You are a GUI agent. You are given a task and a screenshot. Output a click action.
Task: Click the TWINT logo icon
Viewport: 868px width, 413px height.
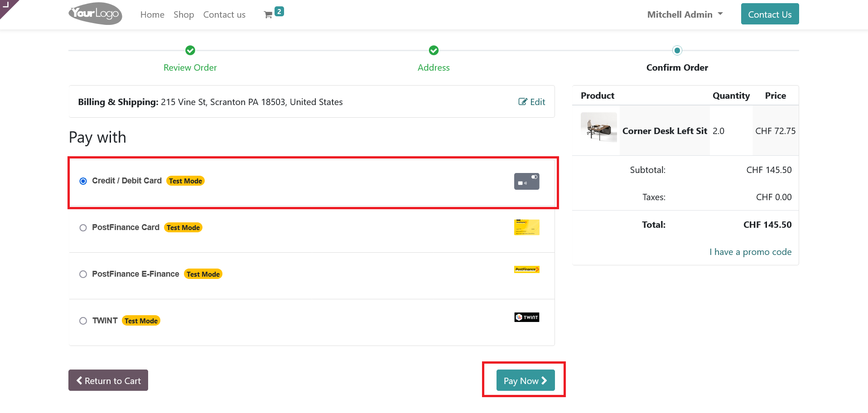(526, 317)
